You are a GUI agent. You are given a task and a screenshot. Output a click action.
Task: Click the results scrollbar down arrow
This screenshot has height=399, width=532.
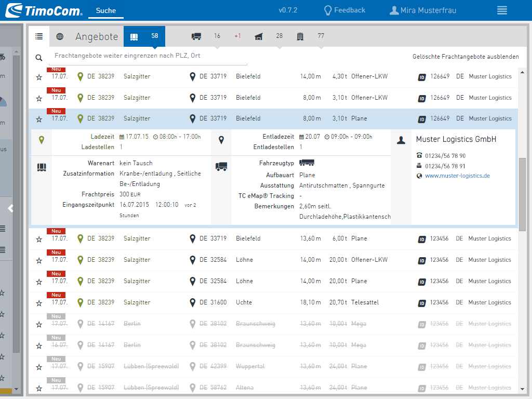click(x=522, y=389)
